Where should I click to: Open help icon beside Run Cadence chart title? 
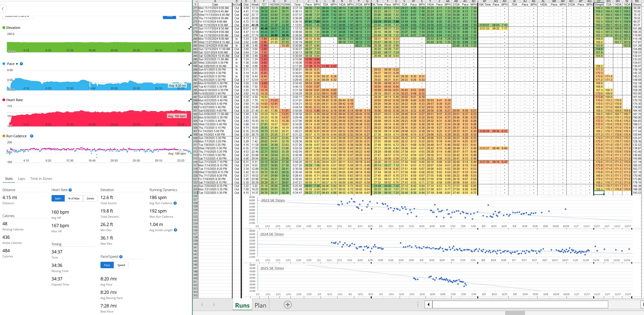32,136
